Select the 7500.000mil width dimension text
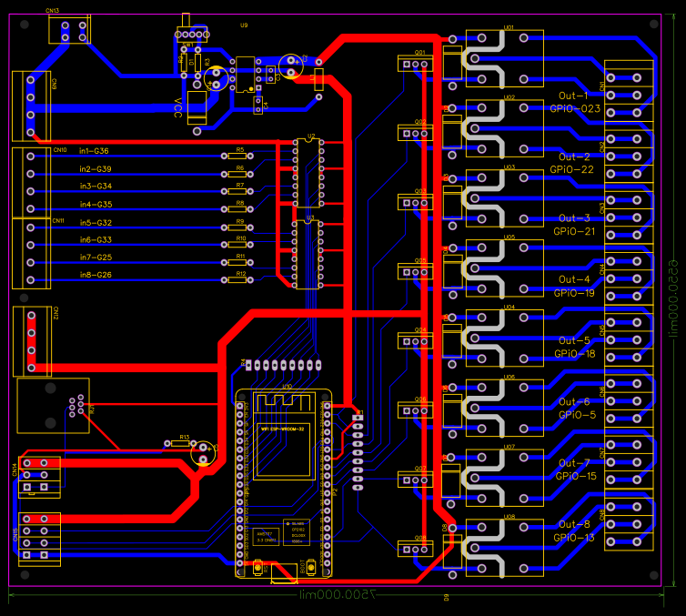Viewport: 686px width, 616px height. click(x=338, y=595)
